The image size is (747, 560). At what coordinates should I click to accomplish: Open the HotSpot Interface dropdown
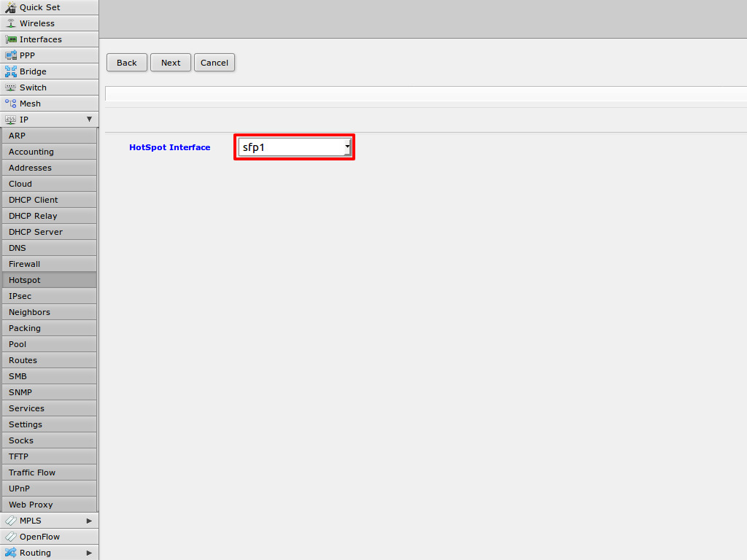click(294, 147)
